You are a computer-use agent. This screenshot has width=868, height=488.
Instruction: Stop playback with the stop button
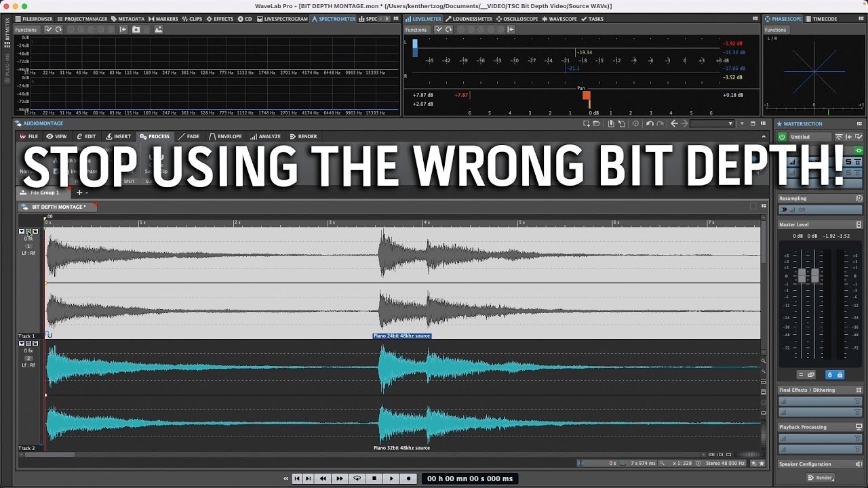pos(374,479)
